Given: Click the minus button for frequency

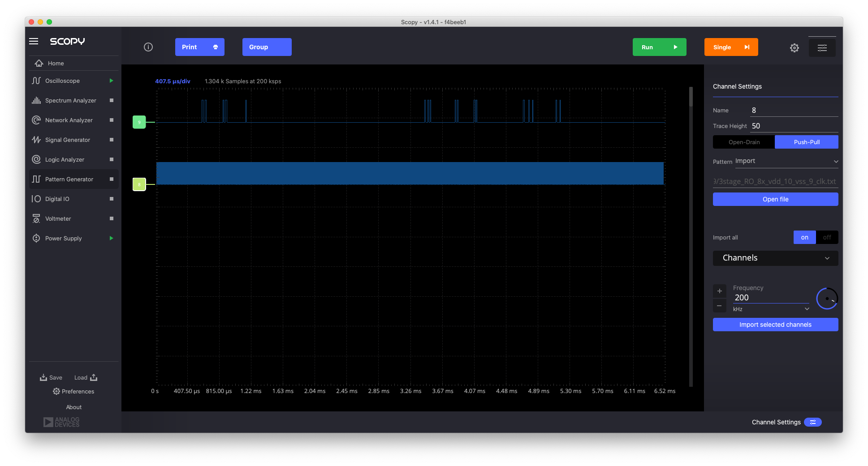Looking at the screenshot, I should (x=719, y=306).
